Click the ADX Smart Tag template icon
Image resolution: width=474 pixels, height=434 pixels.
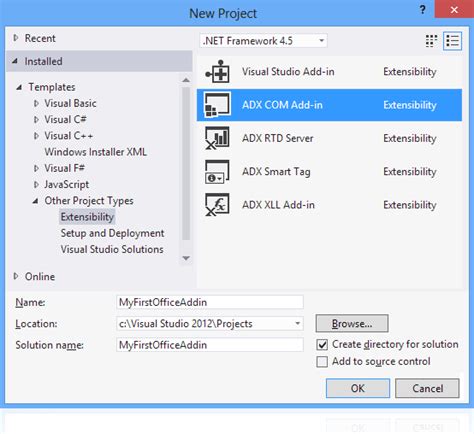click(x=218, y=172)
